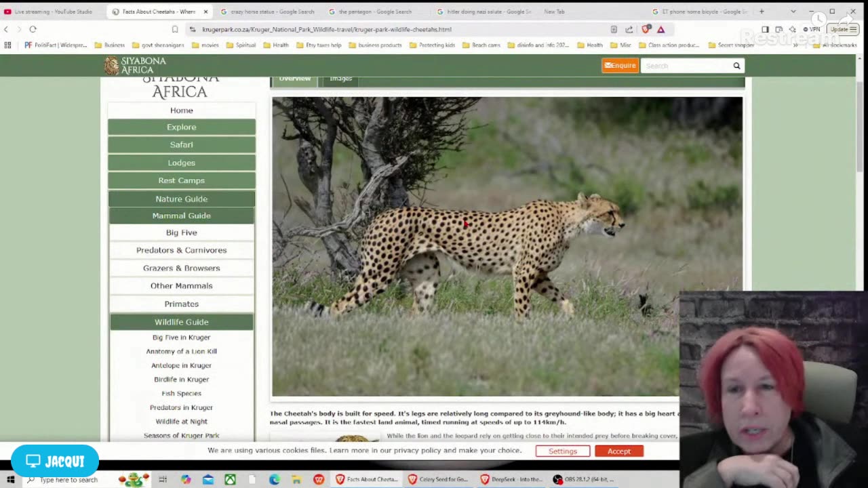Toggle the browser sidebar panel icon
The height and width of the screenshot is (488, 868).
(765, 29)
